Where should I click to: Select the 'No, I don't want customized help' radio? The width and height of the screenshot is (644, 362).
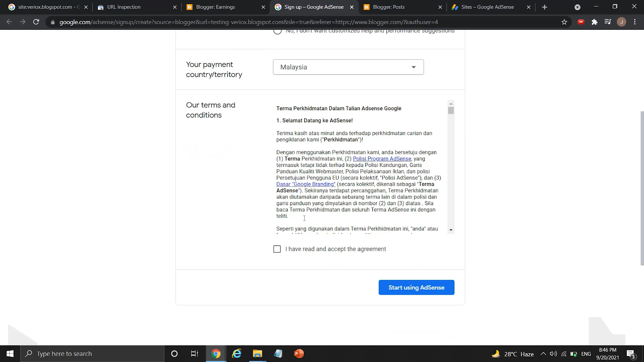(x=277, y=31)
